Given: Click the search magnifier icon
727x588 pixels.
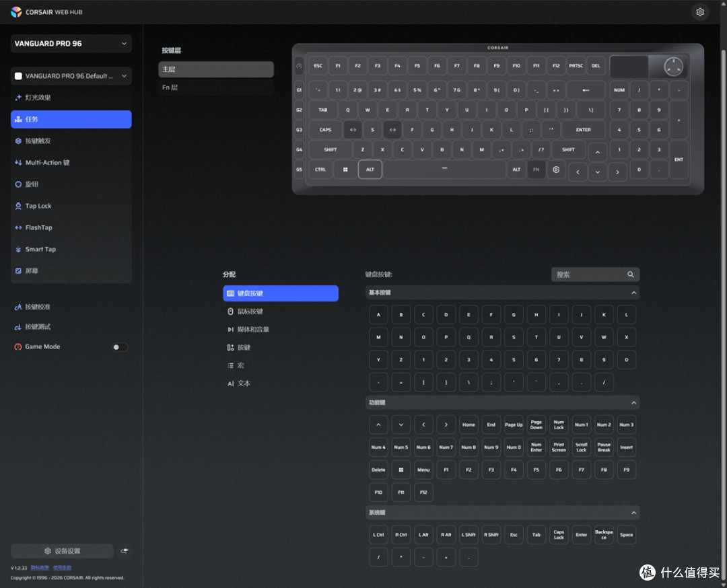Looking at the screenshot, I should (631, 274).
